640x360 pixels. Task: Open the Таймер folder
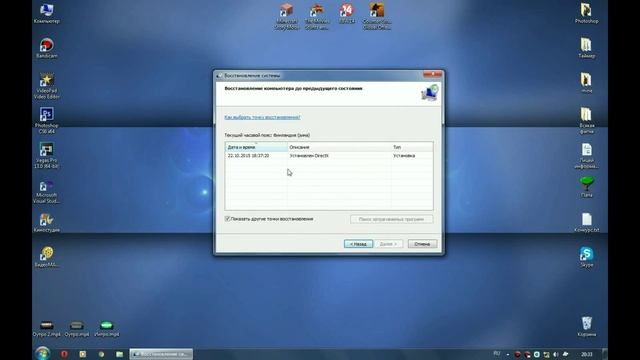point(587,48)
